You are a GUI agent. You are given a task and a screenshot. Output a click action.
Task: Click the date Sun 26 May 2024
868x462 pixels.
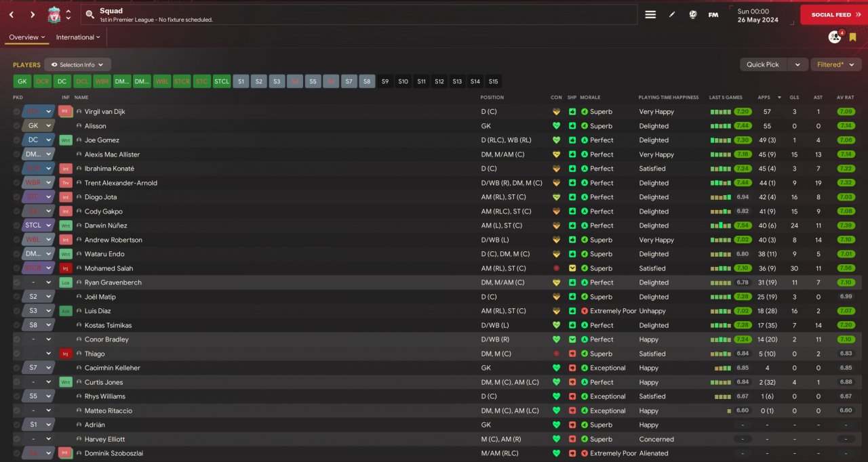(x=759, y=15)
